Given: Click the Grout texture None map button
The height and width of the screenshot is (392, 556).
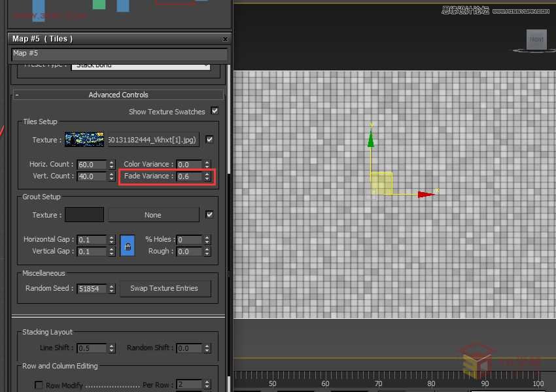Looking at the screenshot, I should pos(153,215).
